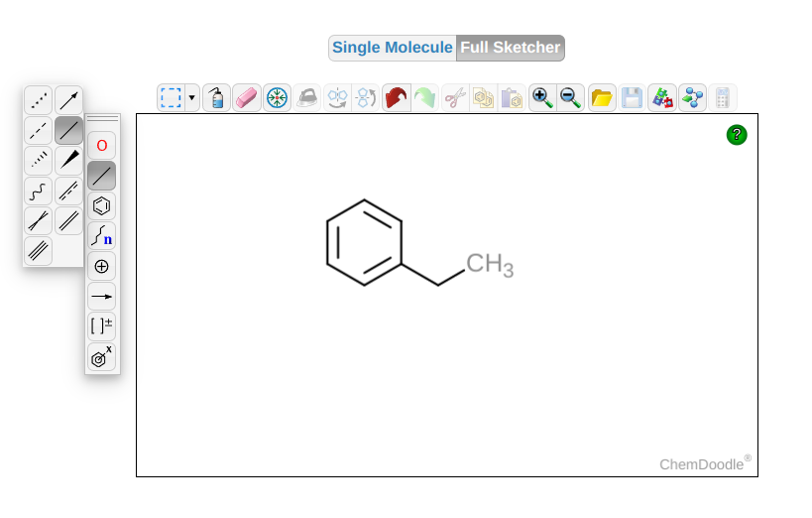Open the puzzle-piece templates icon

coord(662,97)
